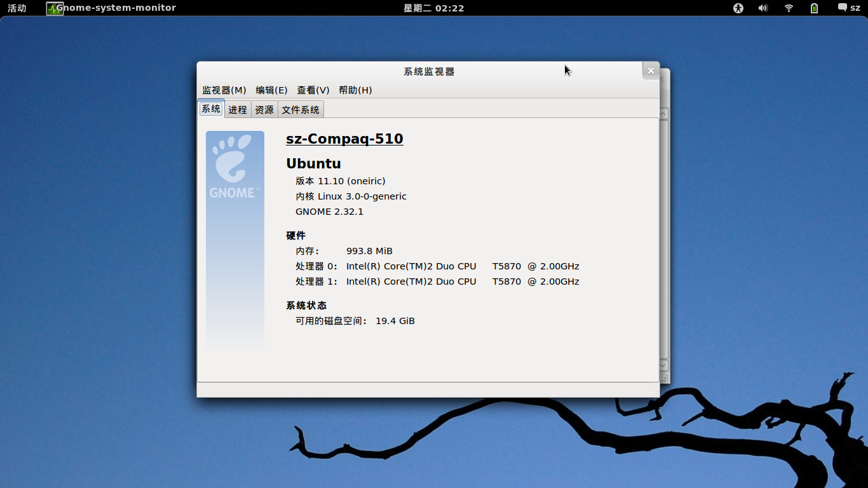This screenshot has width=868, height=488.
Task: Open the 编辑(E) menu
Action: tap(271, 90)
